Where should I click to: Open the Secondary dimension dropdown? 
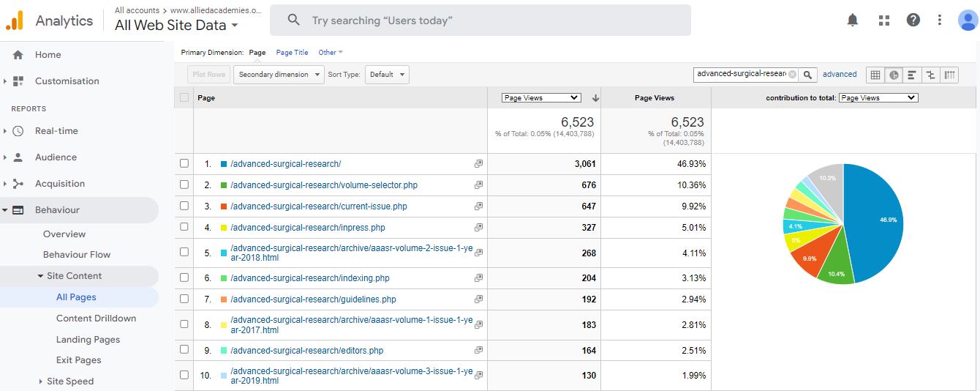(279, 75)
